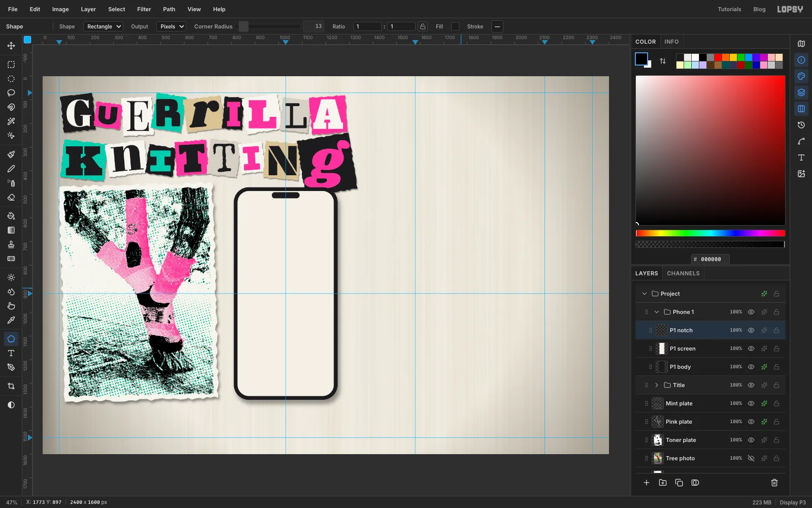The image size is (812, 508).
Task: Click the rainbow hue slider
Action: pos(710,233)
